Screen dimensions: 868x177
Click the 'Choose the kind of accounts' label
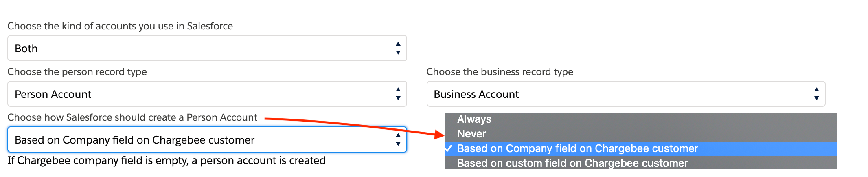tap(120, 26)
